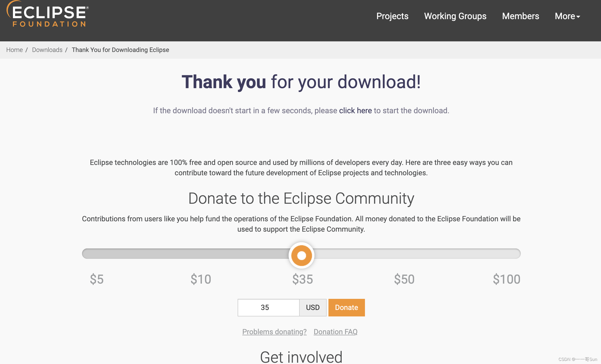Click the More menu caret arrow
Screen dimensions: 601x364
click(x=578, y=17)
